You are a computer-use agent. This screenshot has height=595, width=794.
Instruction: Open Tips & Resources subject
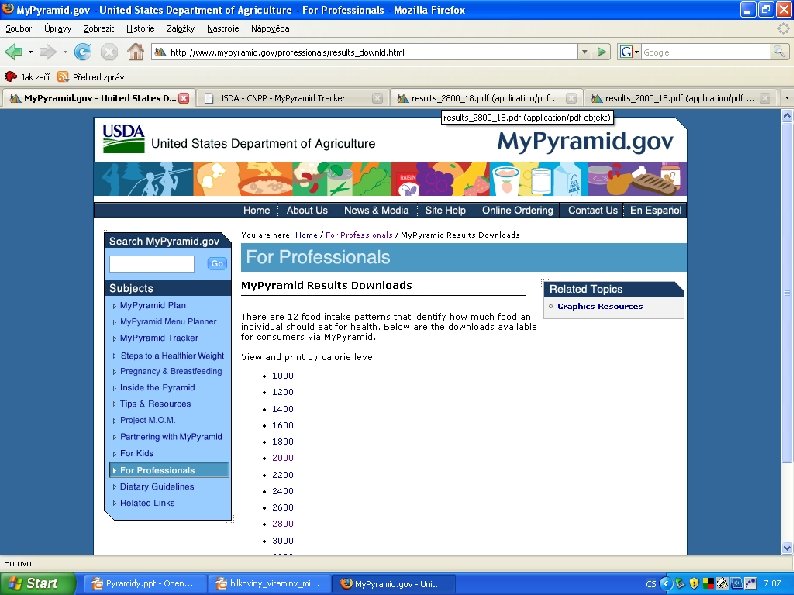[x=155, y=404]
